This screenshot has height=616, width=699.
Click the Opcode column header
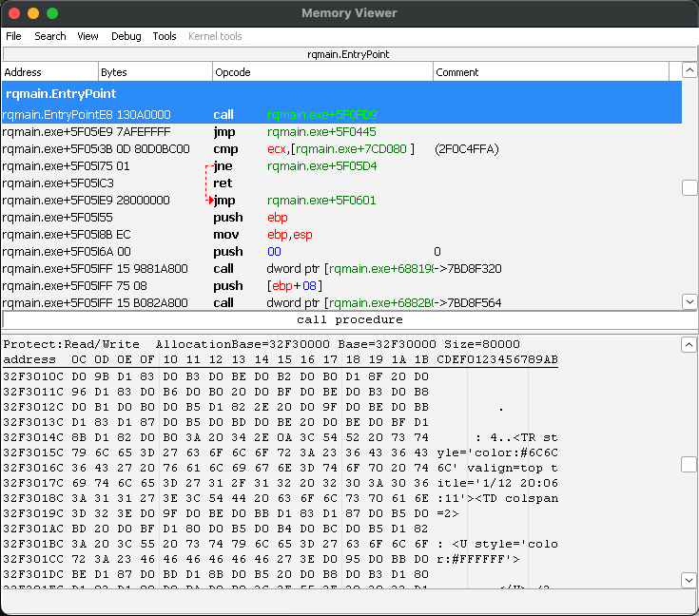pos(322,72)
